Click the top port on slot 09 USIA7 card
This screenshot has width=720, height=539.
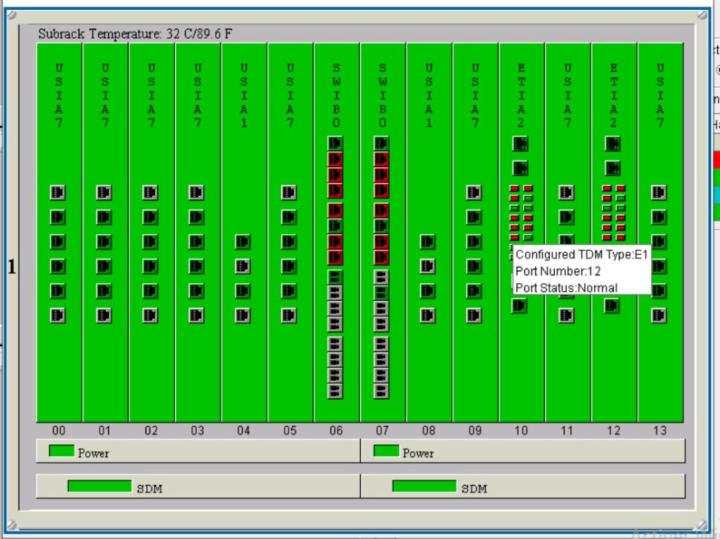474,192
